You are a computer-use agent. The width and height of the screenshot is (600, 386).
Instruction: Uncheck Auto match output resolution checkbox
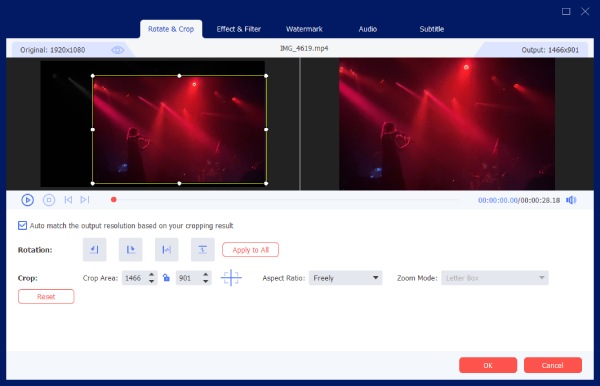pos(22,225)
